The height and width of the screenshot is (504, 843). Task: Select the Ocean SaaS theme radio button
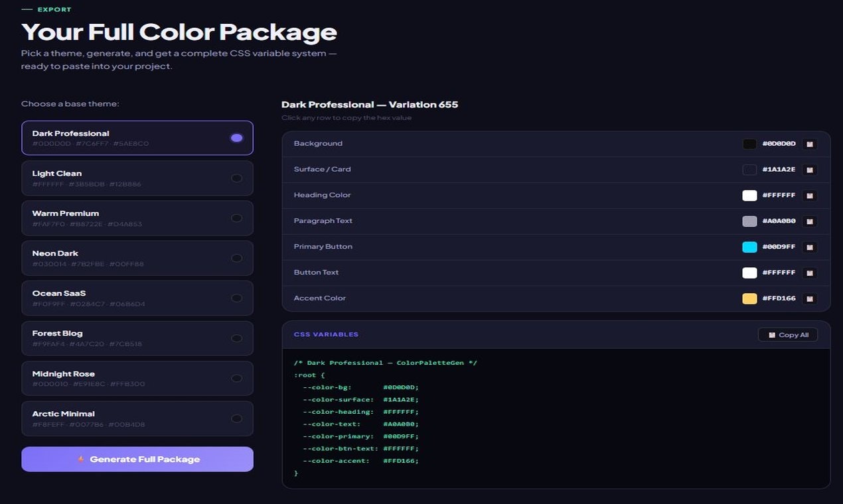[x=237, y=298]
